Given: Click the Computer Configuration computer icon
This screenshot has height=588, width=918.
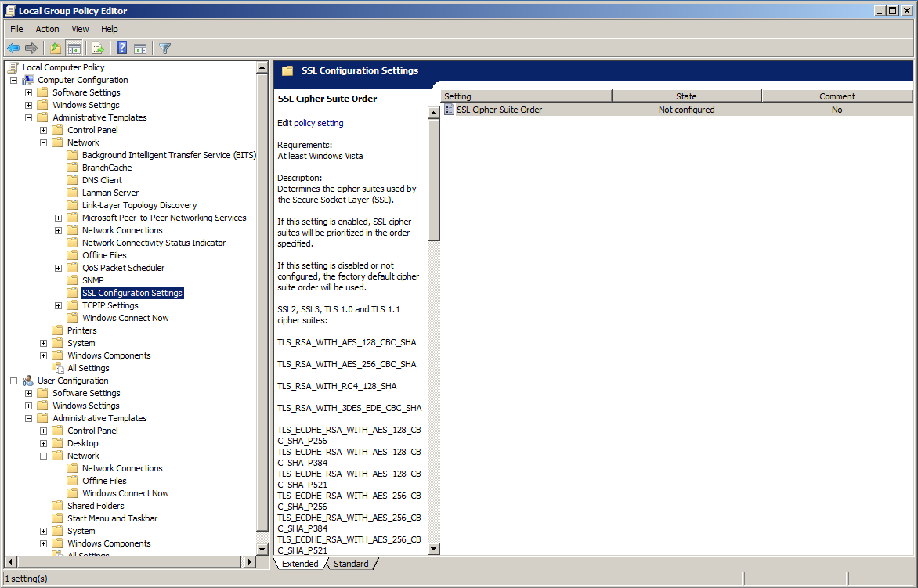Looking at the screenshot, I should click(x=28, y=80).
